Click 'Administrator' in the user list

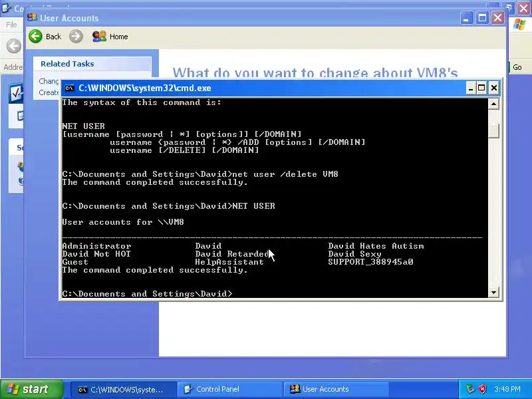pyautogui.click(x=96, y=246)
